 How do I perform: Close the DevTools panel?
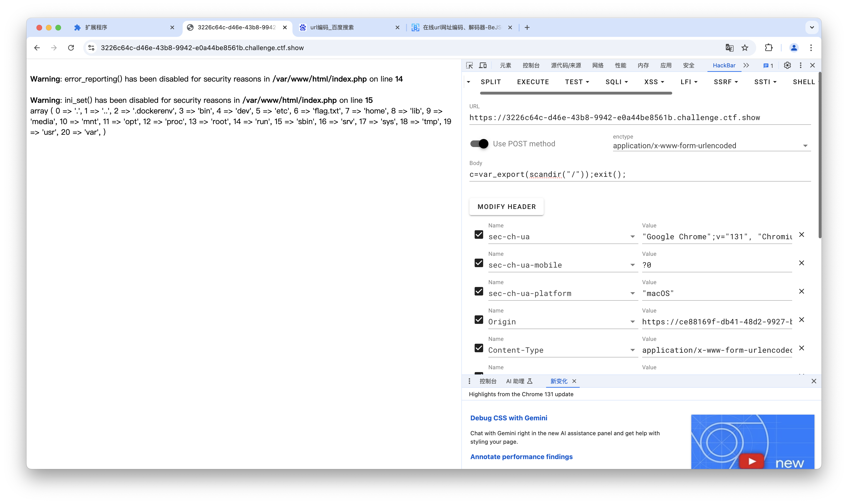click(812, 65)
